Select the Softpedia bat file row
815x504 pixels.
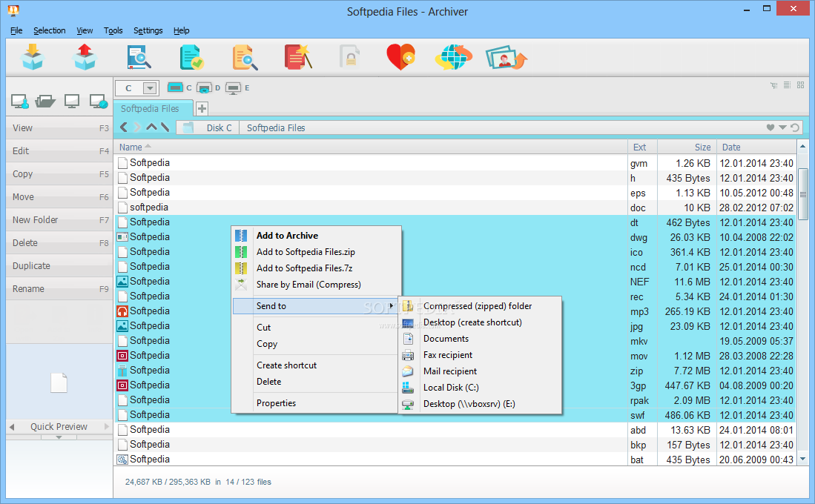coord(456,460)
